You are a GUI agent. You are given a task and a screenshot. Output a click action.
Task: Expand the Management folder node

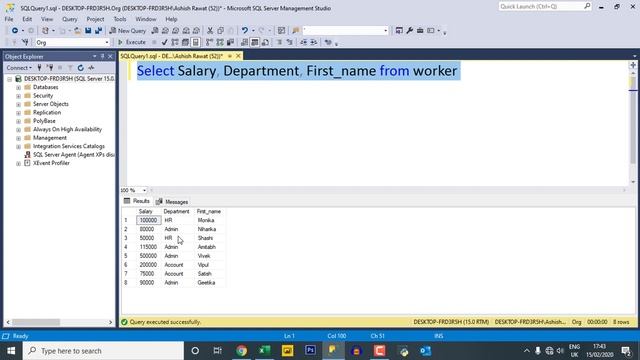[x=18, y=138]
